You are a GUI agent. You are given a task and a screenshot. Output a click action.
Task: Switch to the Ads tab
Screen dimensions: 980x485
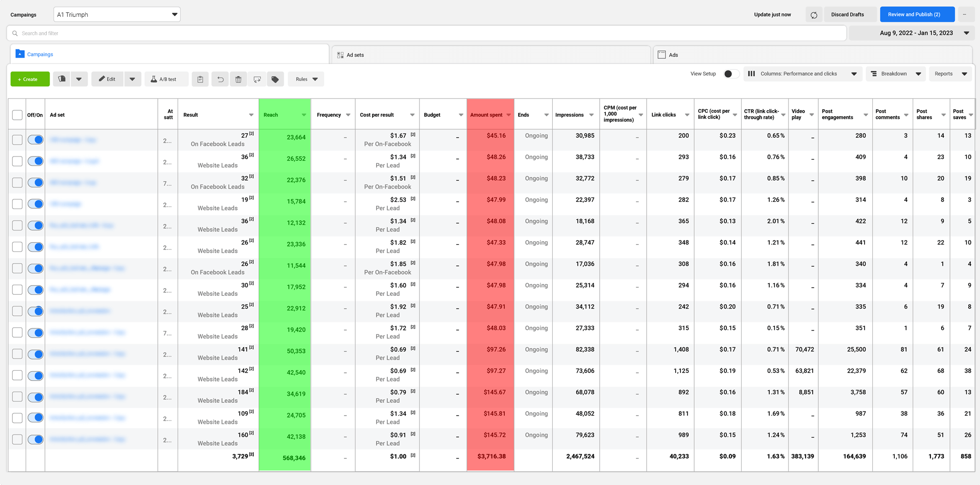point(673,55)
